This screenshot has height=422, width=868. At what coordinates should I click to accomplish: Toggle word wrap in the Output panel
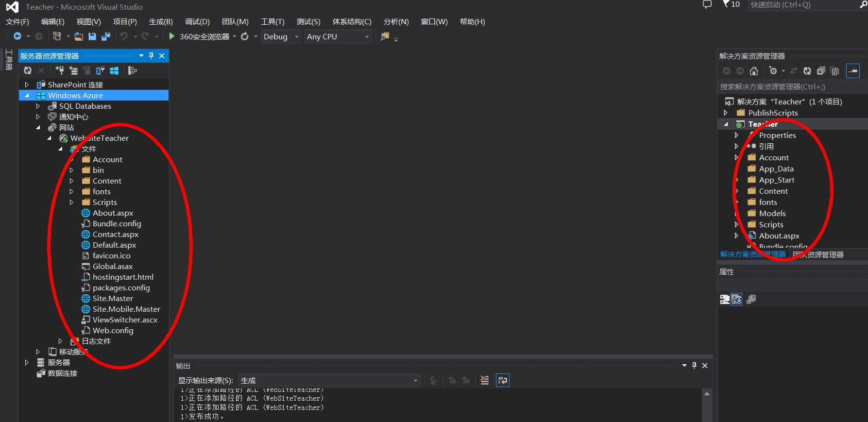click(x=503, y=380)
